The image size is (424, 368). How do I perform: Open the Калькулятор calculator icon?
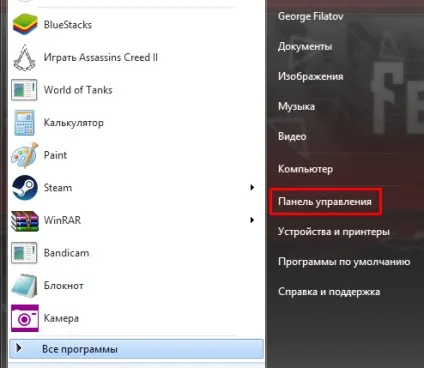pyautogui.click(x=24, y=123)
